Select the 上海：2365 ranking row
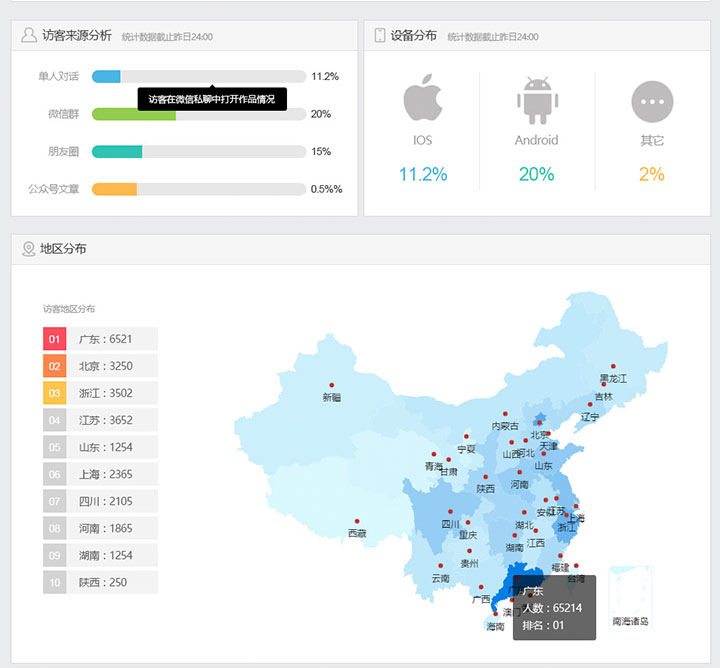The height and width of the screenshot is (668, 720). 100,474
